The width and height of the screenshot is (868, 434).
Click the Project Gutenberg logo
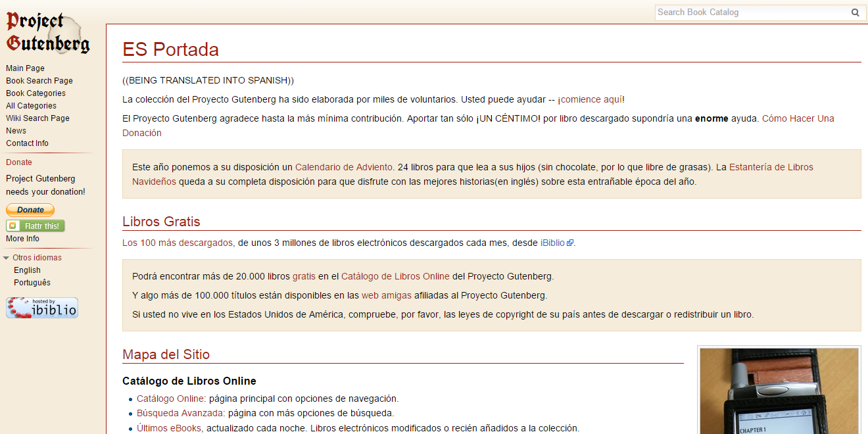pos(47,33)
